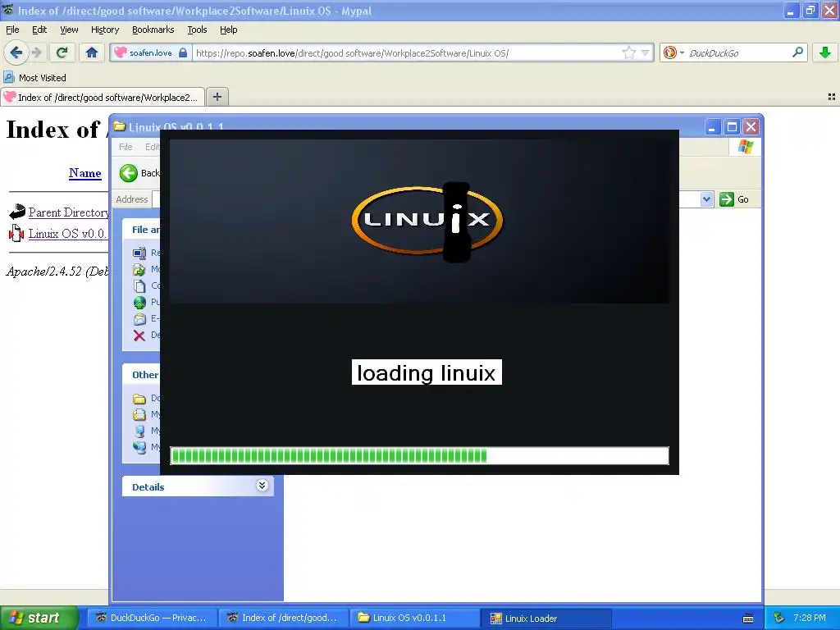This screenshot has height=630, width=840.
Task: Click the Rename task icon in Explorer sidebar
Action: pyautogui.click(x=139, y=253)
